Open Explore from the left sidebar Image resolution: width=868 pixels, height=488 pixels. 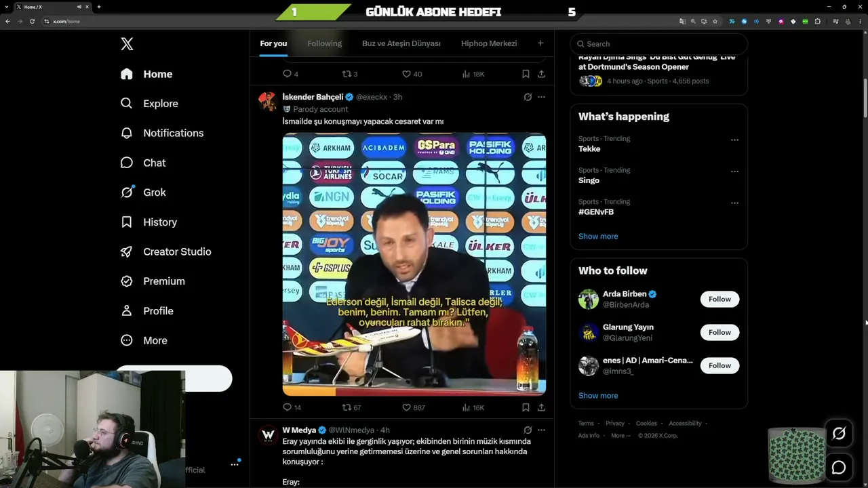pos(149,104)
